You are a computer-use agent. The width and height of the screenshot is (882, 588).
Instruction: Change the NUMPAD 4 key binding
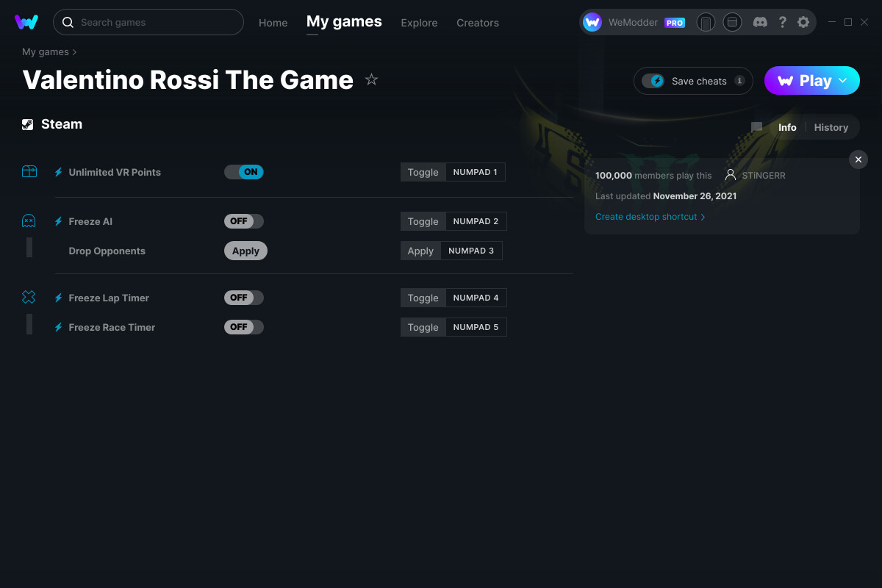click(x=476, y=298)
